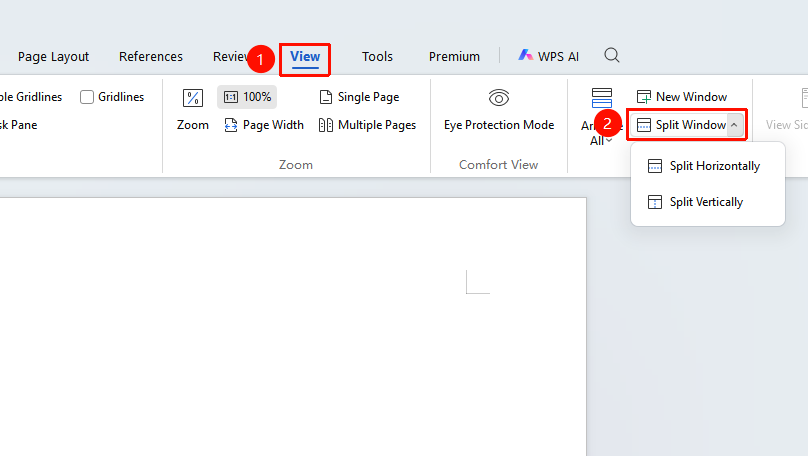Open a New Window
This screenshot has height=456, width=808.
coord(682,97)
